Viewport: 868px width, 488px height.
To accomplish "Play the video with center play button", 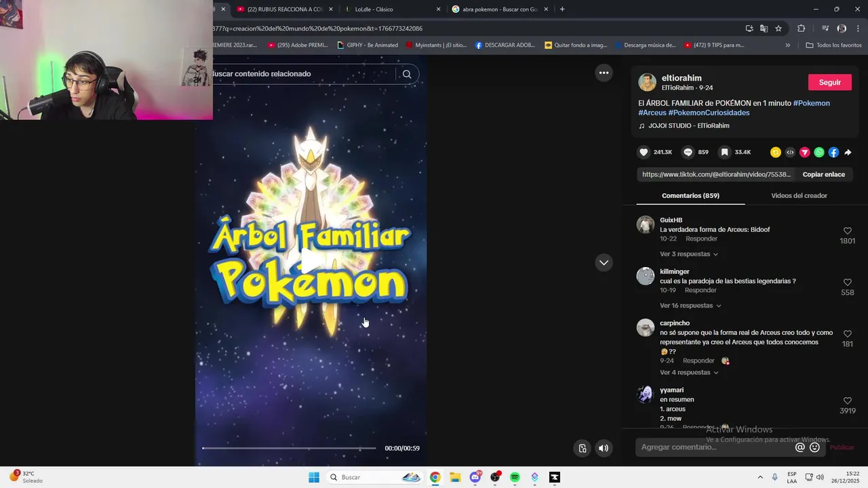I will (311, 260).
